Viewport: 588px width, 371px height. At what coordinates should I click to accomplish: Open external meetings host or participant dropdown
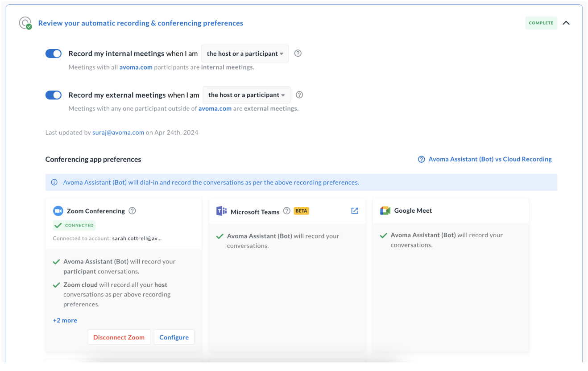246,95
